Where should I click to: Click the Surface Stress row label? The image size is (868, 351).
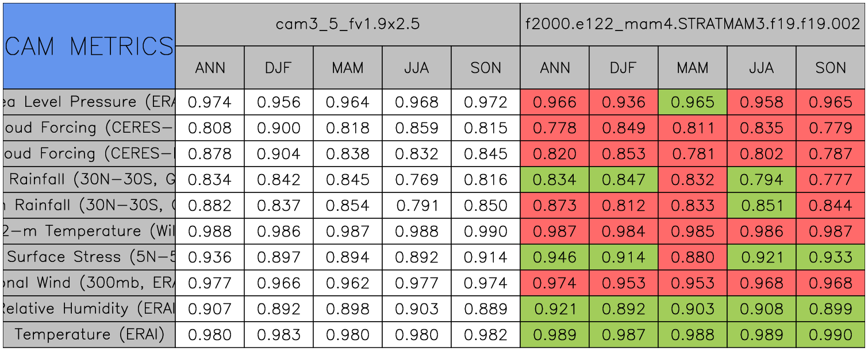click(x=89, y=257)
